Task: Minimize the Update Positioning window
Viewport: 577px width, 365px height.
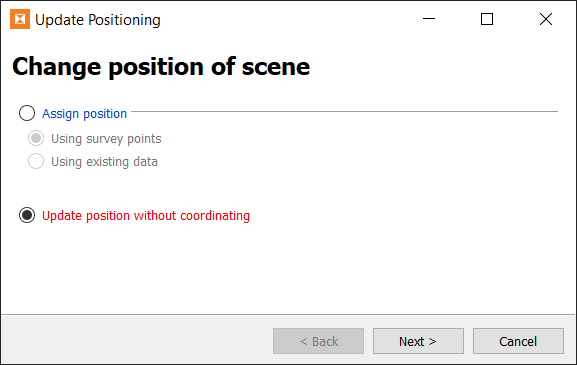Action: point(429,19)
